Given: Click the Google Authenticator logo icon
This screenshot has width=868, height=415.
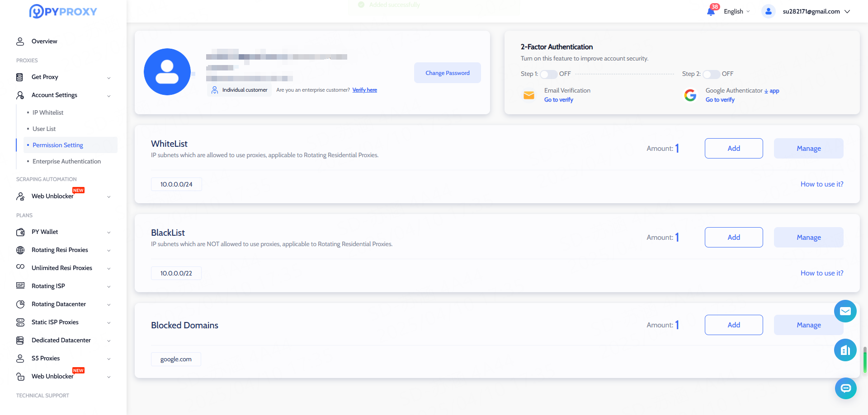Looking at the screenshot, I should click(x=690, y=95).
